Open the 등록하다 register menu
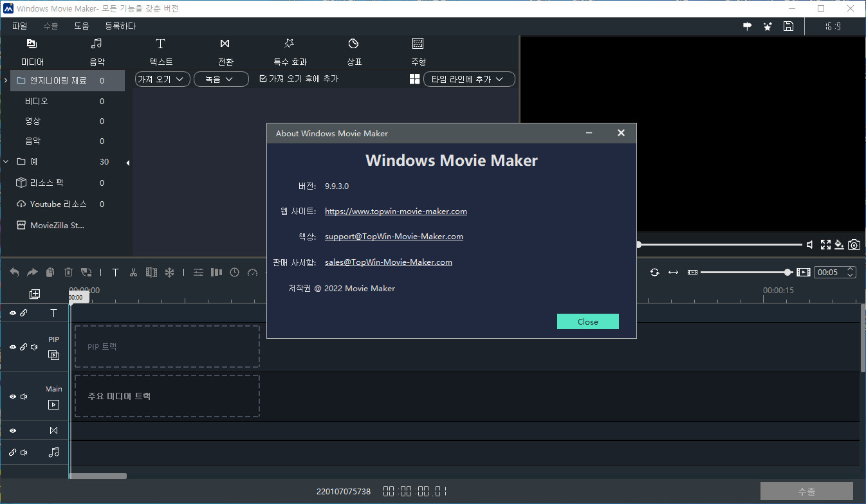 (x=120, y=26)
